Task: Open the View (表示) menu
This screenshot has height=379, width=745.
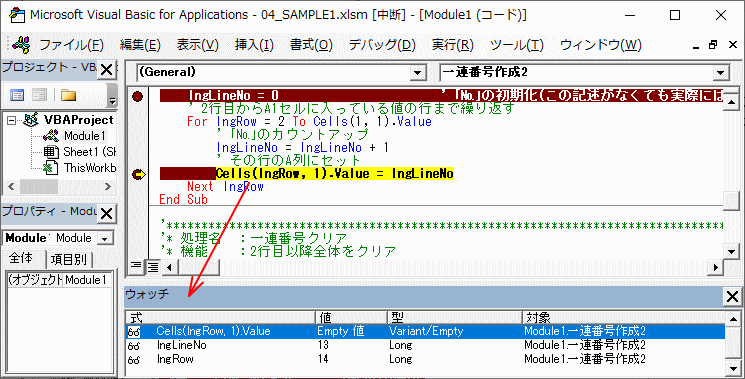Action: 198,45
